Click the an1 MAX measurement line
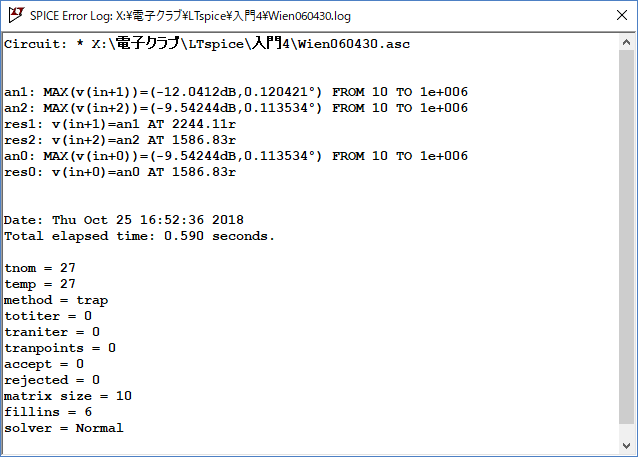 236,92
